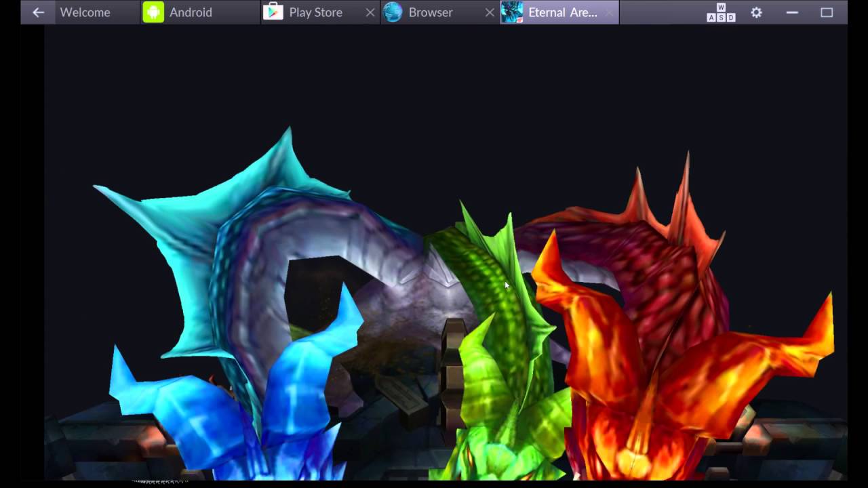Close the Browser tab
The image size is (868, 488).
[490, 12]
